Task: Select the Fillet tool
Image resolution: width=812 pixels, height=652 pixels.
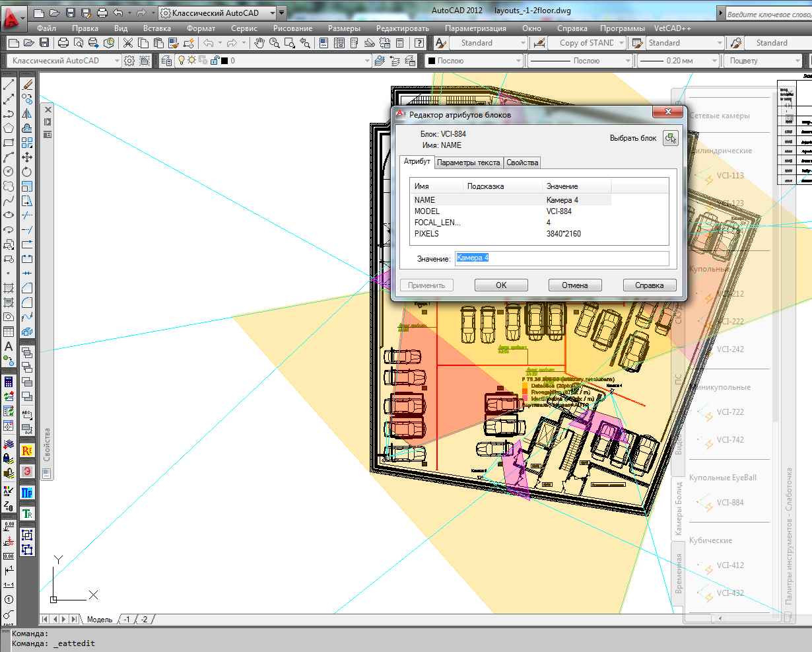Action: [27, 303]
